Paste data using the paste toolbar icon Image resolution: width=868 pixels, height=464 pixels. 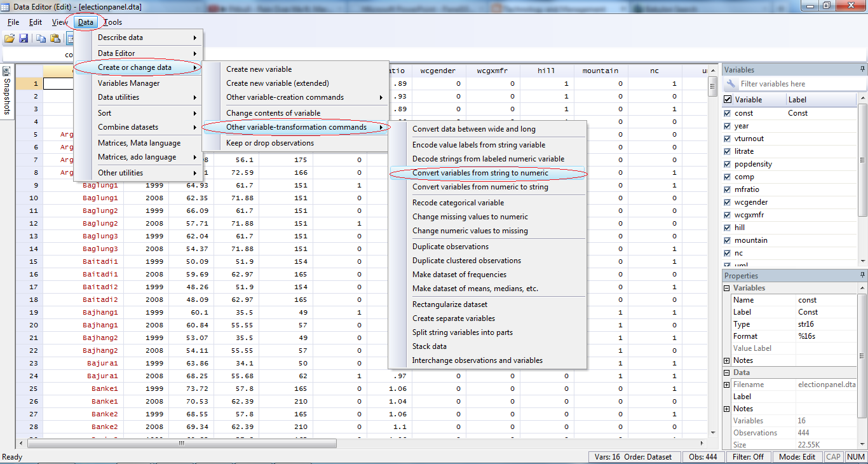coord(55,39)
